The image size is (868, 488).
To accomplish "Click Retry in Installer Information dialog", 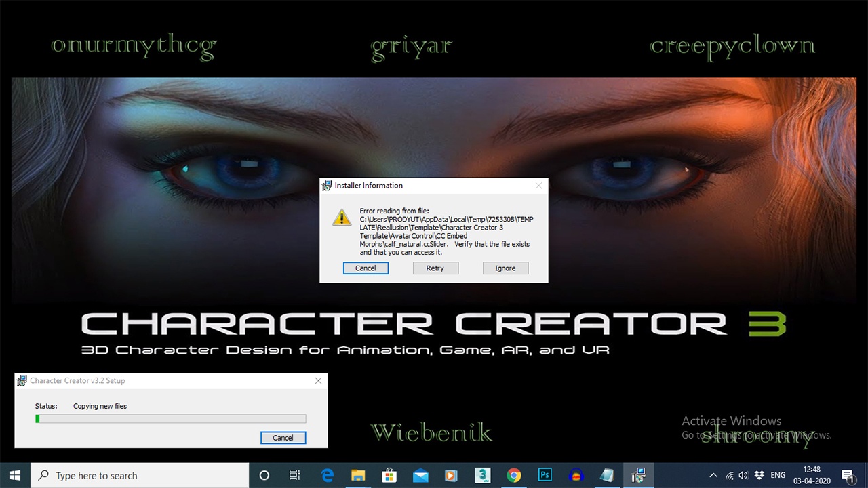I will 435,268.
